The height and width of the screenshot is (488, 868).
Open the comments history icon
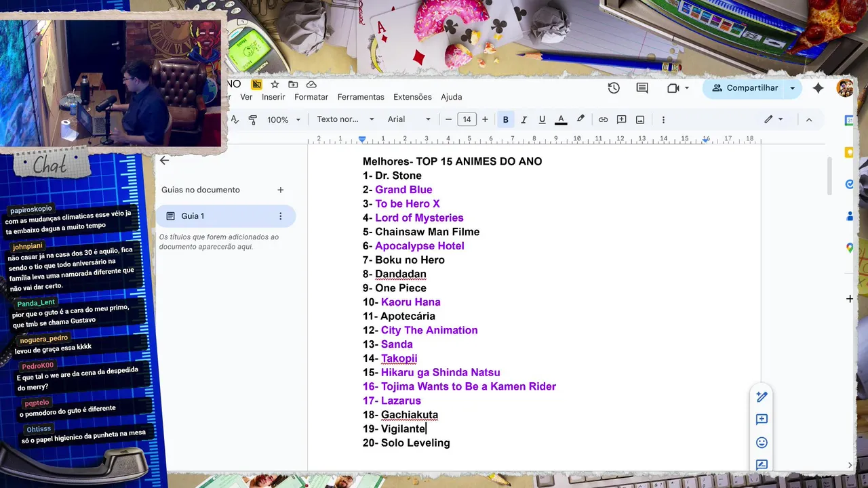pos(642,88)
